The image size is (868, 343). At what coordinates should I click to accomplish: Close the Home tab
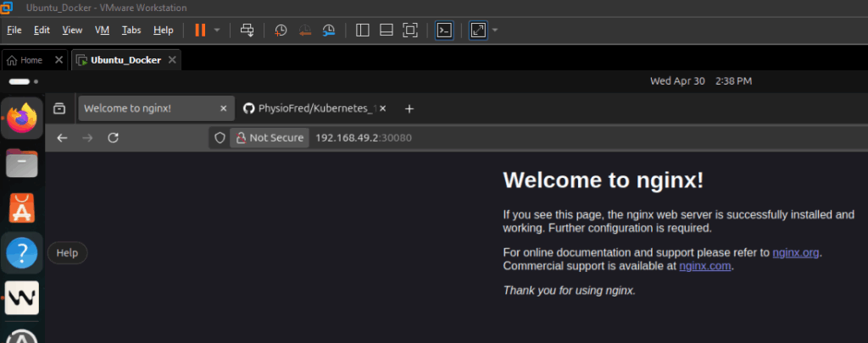58,60
